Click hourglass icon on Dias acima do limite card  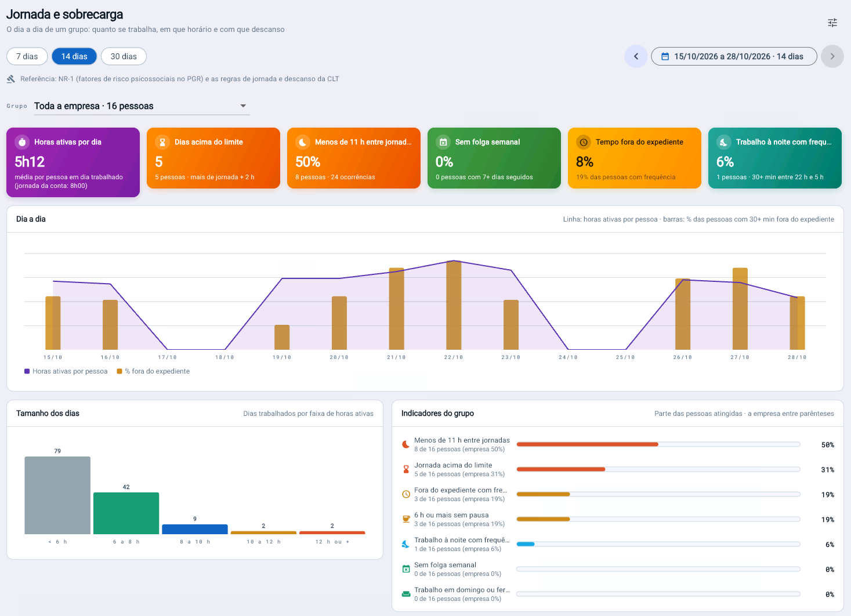(x=162, y=142)
